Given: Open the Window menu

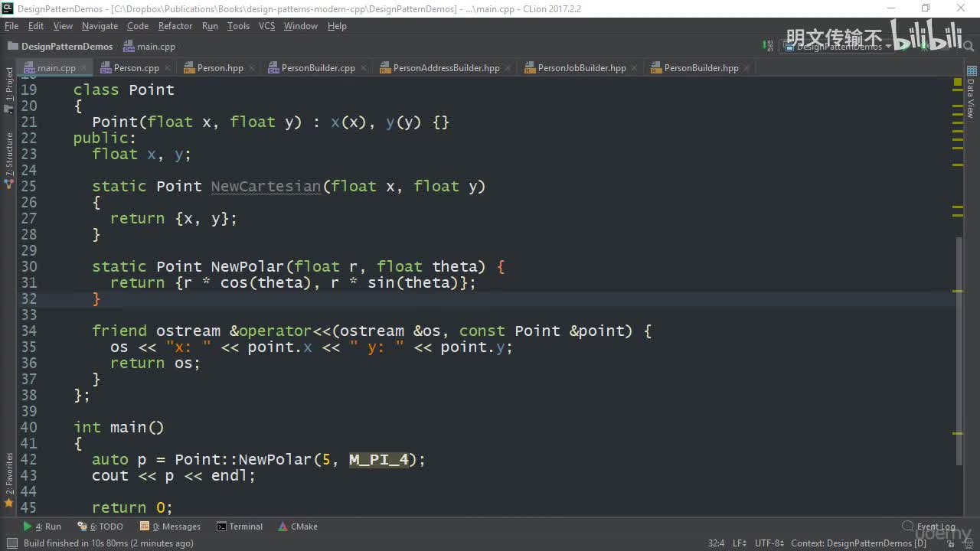Looking at the screenshot, I should 301,26.
